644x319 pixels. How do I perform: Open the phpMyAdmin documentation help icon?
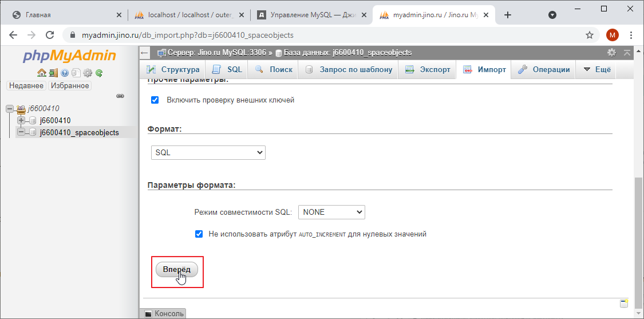coord(65,73)
